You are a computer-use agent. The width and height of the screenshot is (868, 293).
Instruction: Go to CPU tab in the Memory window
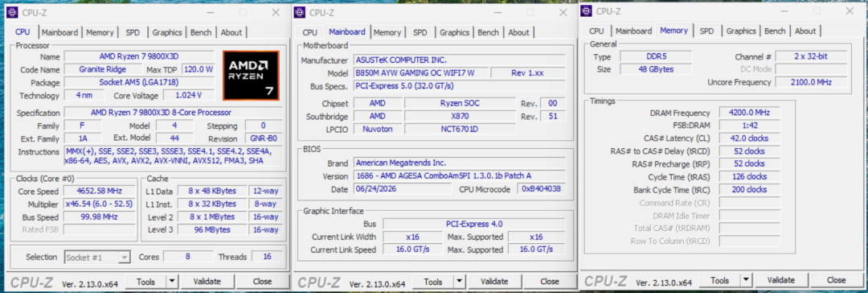tap(596, 31)
